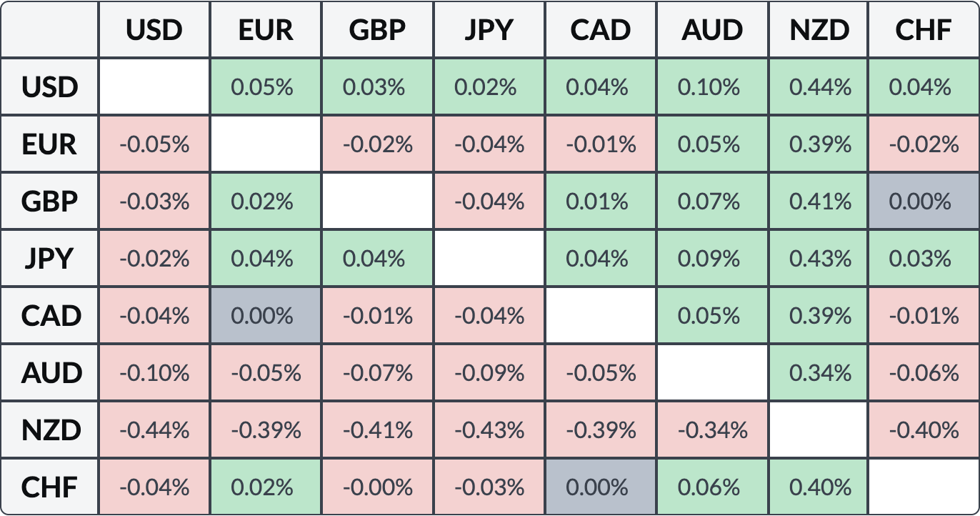Click the JPY row AUD cell showing 0.09%
This screenshot has width=980, height=516.
(x=712, y=259)
